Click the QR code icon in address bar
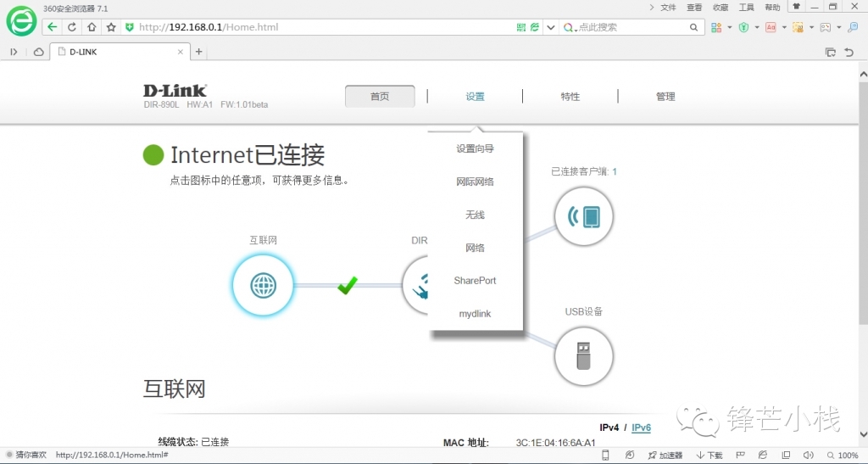Screen dimensions: 868x464 [521, 27]
